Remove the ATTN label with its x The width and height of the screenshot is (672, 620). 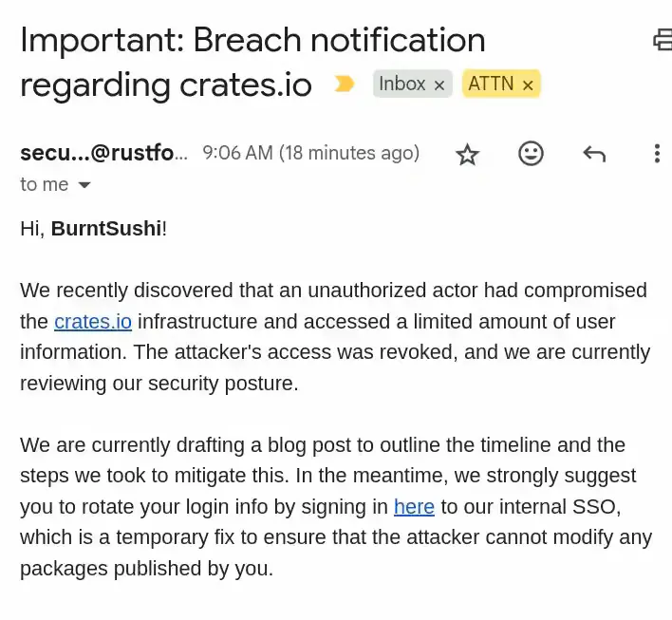pos(528,85)
